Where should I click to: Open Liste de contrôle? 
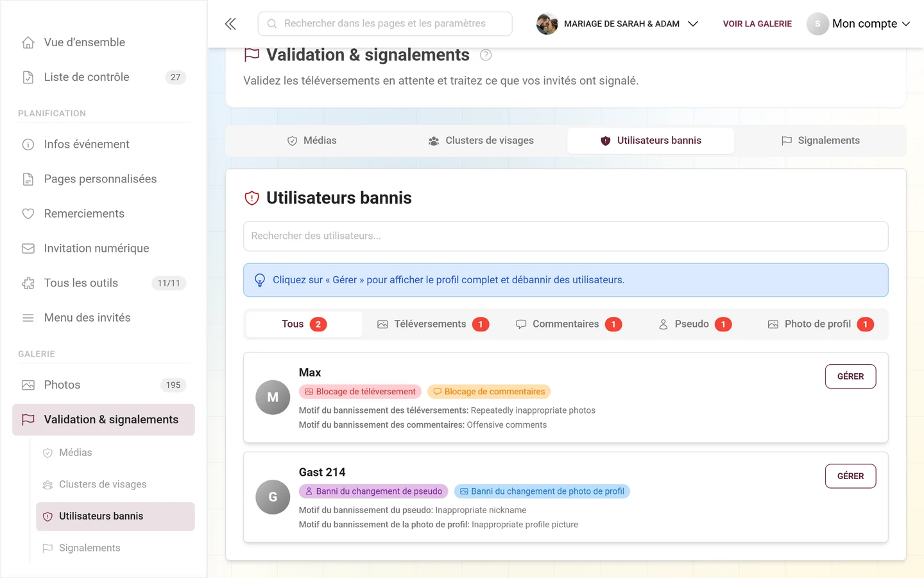[x=103, y=77]
